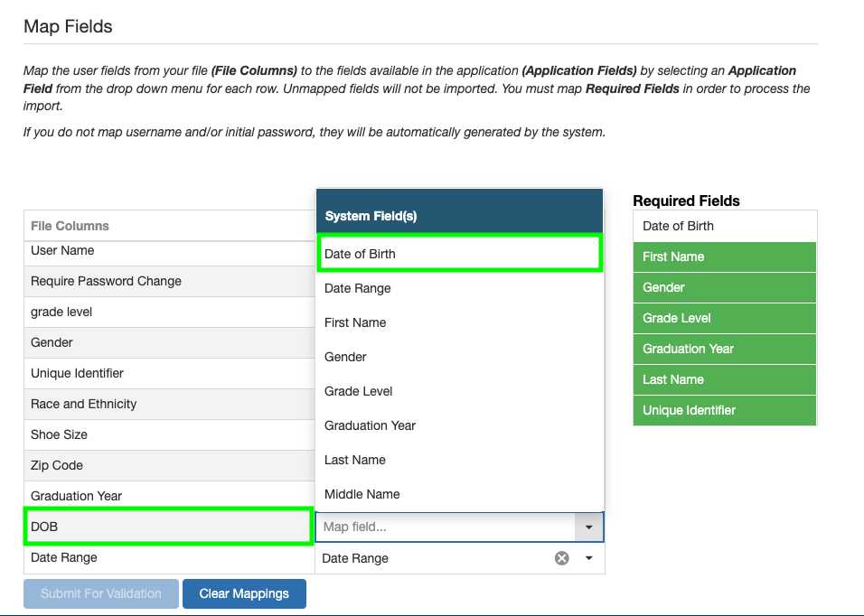Choose Grade Level from dropdown options
The image size is (864, 616).
coord(459,391)
